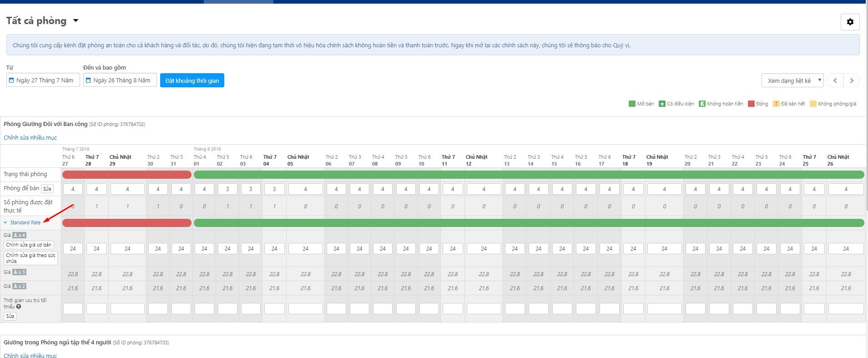Select minimum stay field for Thứ 6 27

click(x=73, y=308)
